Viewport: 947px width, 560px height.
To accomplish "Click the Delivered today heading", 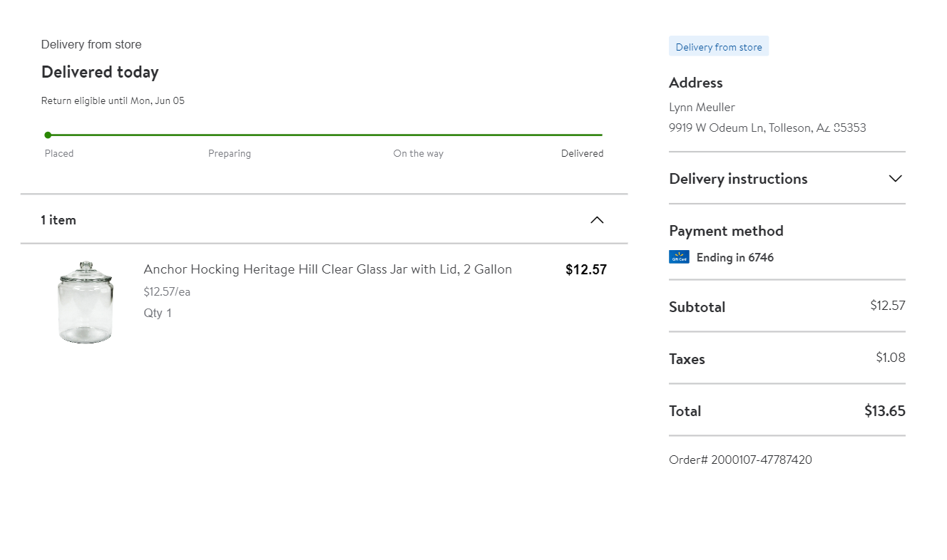I will [x=100, y=72].
